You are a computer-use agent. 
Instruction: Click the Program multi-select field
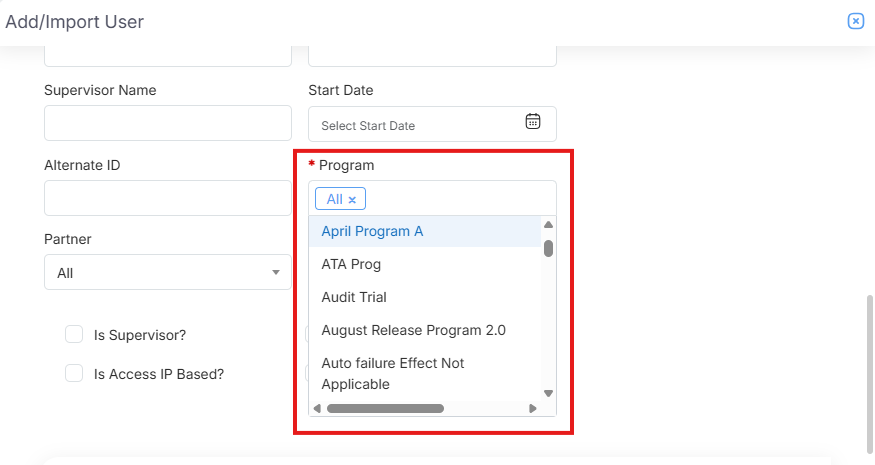pyautogui.click(x=450, y=199)
